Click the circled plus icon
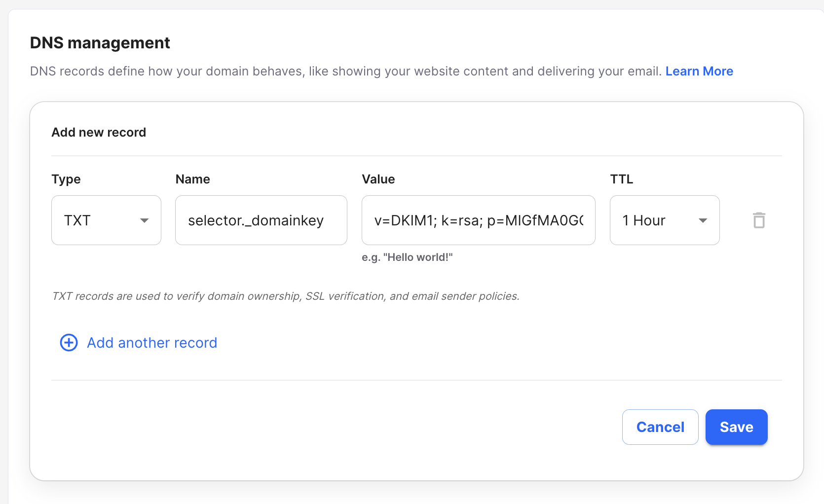Screen dimensions: 824x504 coord(69,343)
